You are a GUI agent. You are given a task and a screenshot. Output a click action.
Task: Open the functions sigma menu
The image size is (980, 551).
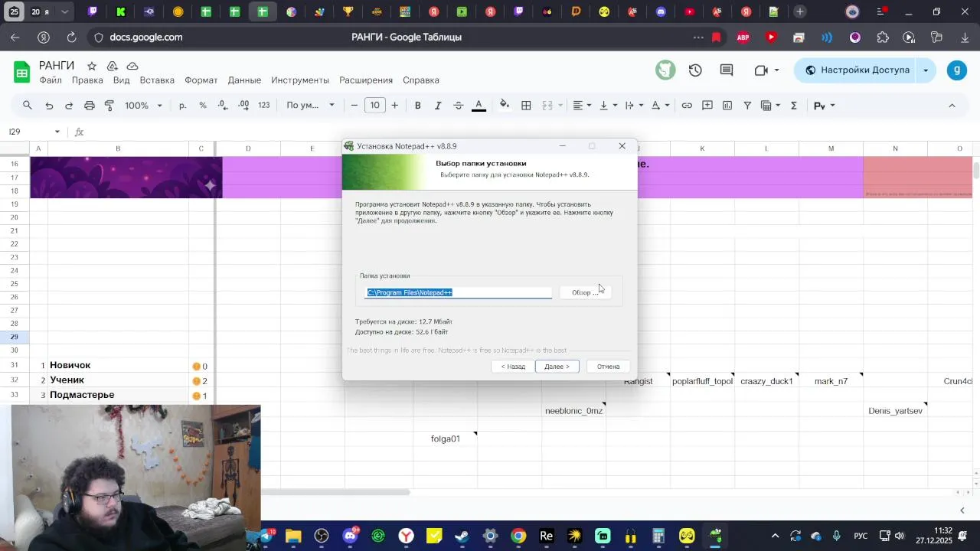794,106
